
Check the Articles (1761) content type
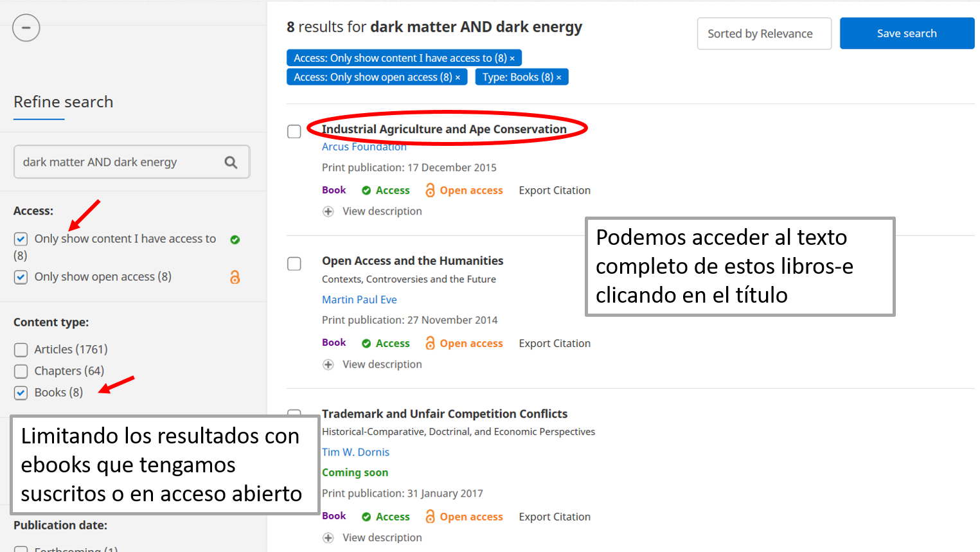tap(21, 350)
